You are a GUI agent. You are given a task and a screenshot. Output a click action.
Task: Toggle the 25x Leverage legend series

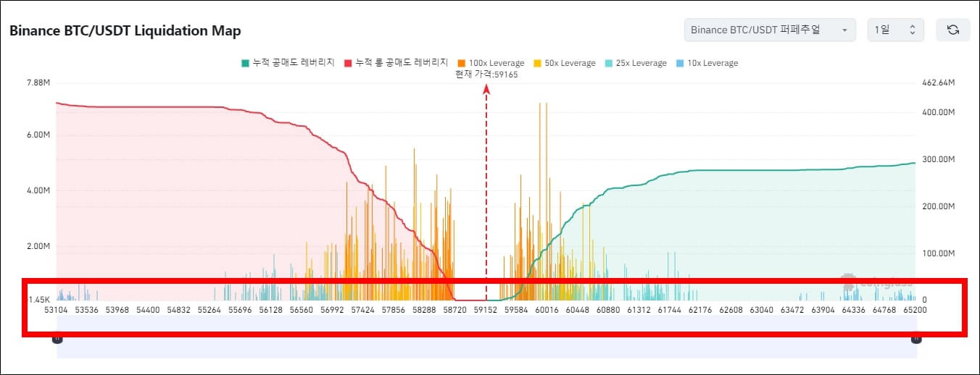pyautogui.click(x=635, y=63)
